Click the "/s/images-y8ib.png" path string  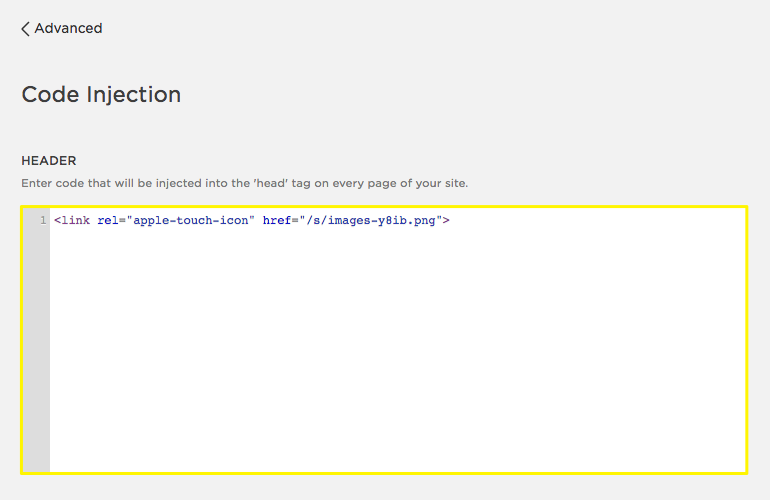[x=371, y=220]
